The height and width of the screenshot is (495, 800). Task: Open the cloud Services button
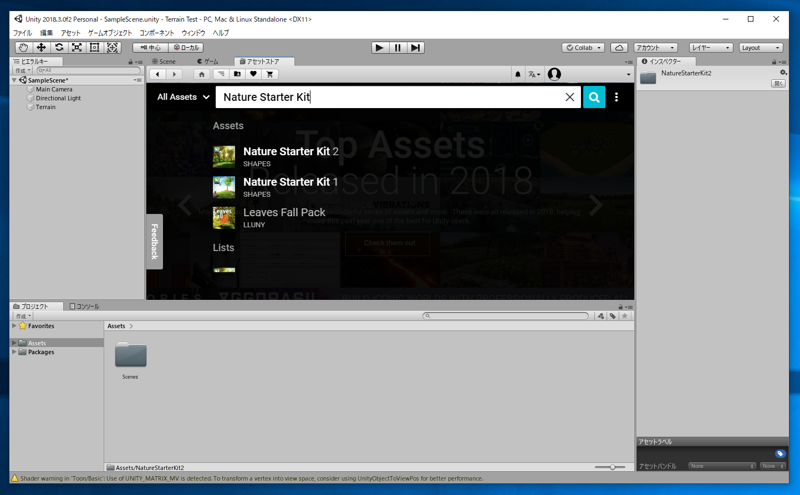619,47
